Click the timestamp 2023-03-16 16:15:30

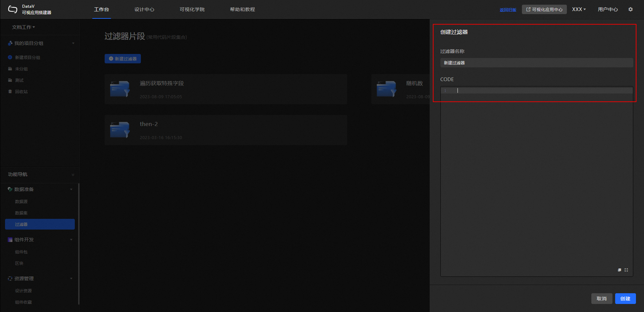[x=161, y=137]
